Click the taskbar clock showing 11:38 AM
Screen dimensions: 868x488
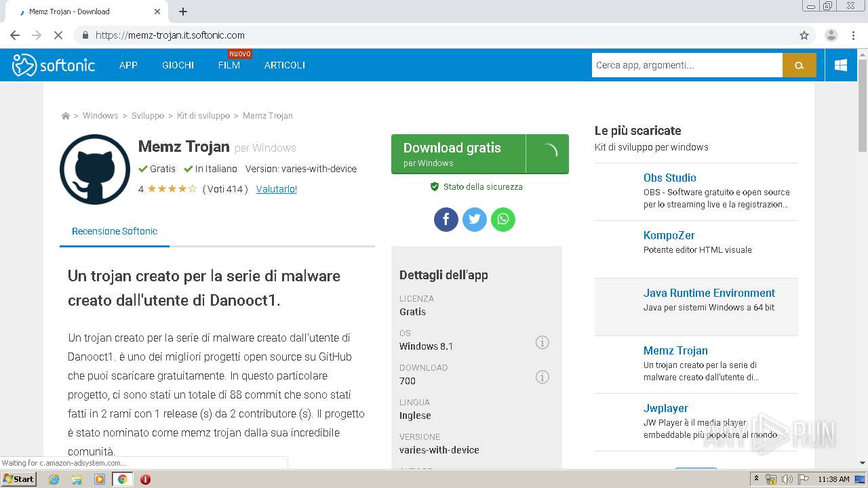tap(833, 479)
